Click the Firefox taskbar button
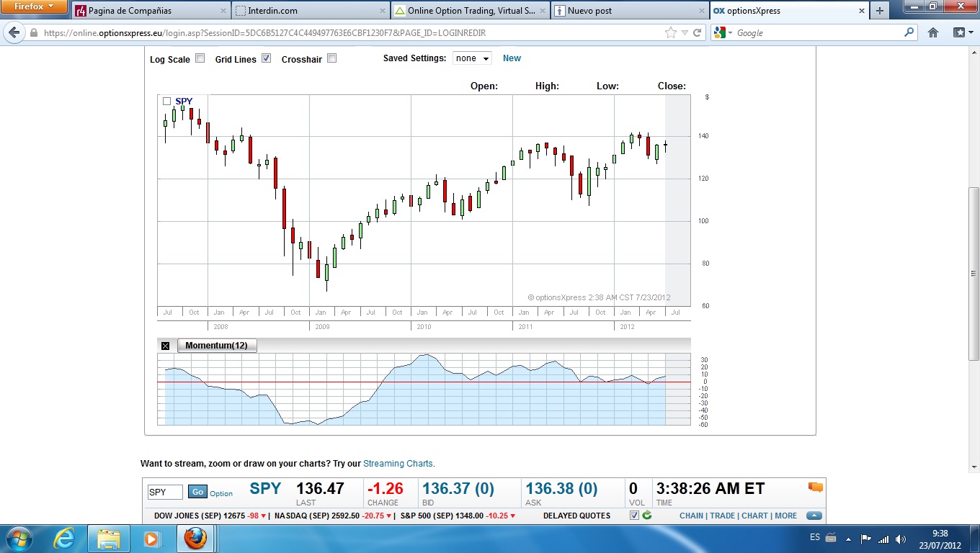 coord(195,538)
